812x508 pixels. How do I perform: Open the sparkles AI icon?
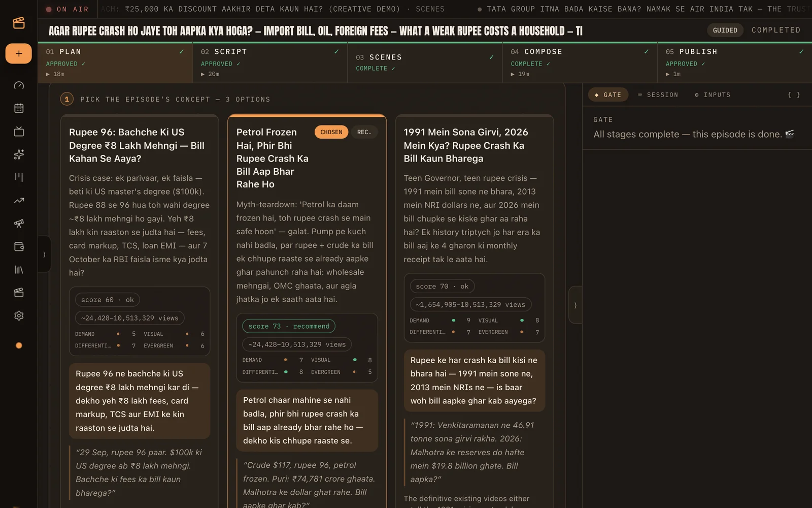point(19,154)
